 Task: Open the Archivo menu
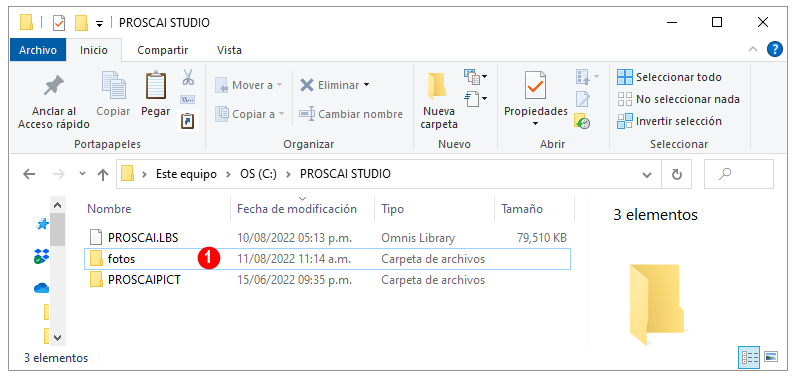37,50
